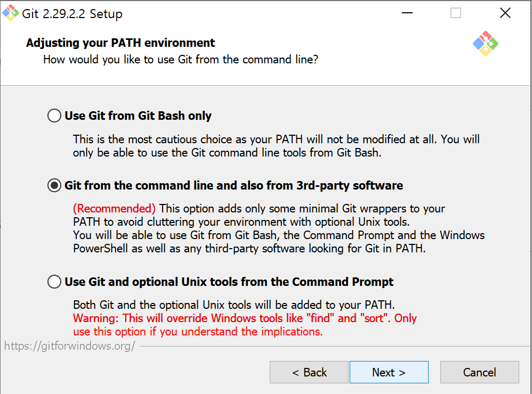Click the Git logo beside the page heading
This screenshot has width=532, height=394.
coord(486,44)
